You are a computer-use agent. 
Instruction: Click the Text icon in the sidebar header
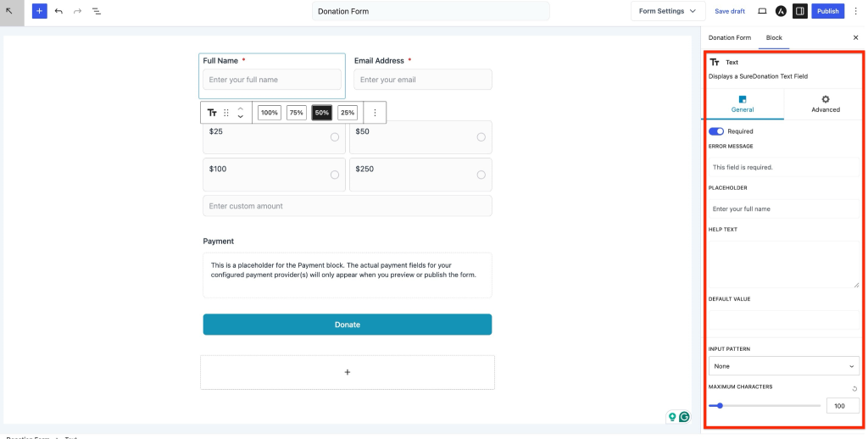tap(715, 62)
